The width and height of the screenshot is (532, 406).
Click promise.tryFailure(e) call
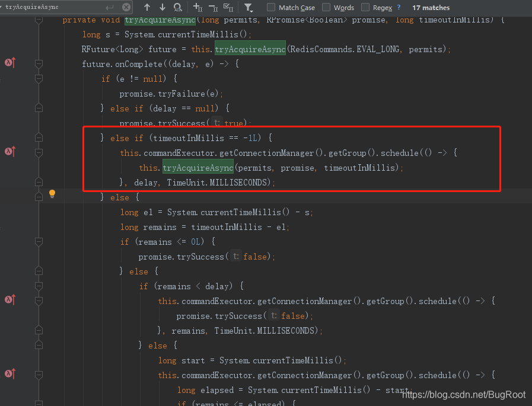tap(171, 94)
